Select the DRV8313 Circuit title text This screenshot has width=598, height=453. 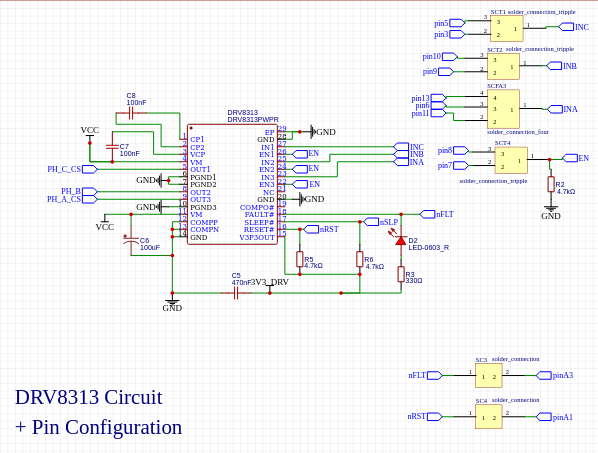pos(89,397)
